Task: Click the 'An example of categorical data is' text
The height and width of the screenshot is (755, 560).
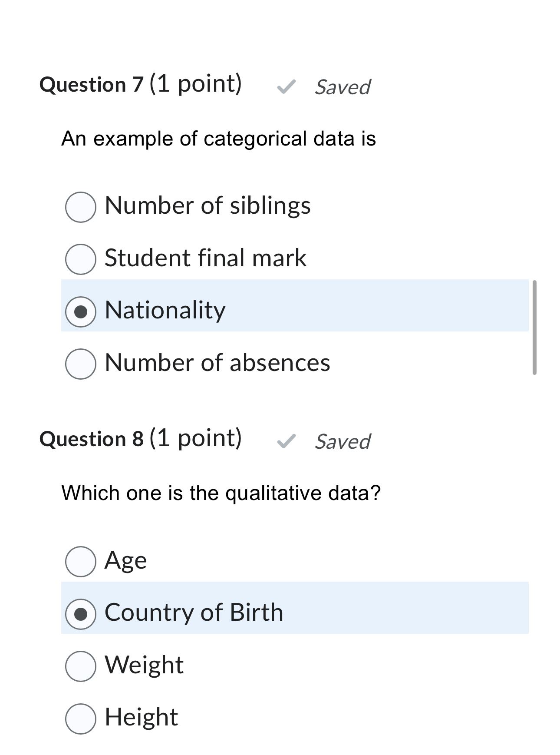Action: coord(218,139)
